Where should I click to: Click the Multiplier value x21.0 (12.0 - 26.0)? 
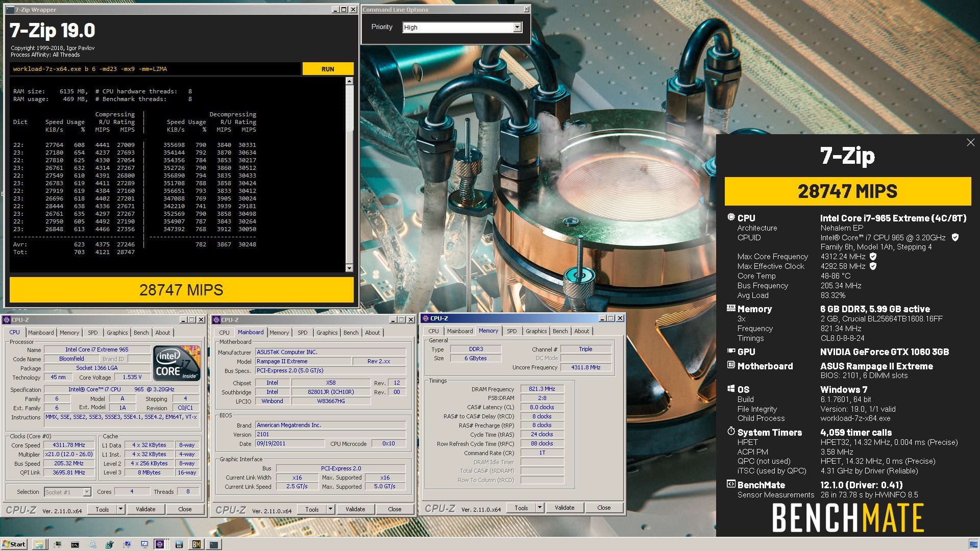point(69,454)
